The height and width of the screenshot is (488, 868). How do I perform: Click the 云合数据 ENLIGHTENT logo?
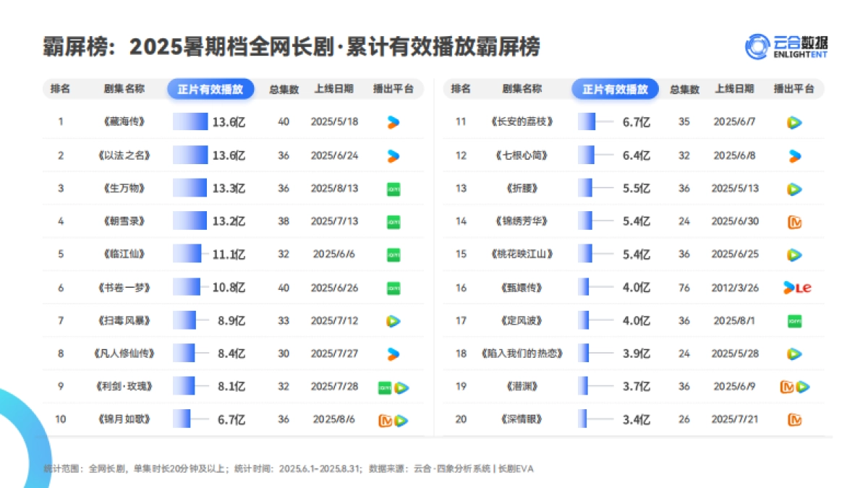coord(786,45)
